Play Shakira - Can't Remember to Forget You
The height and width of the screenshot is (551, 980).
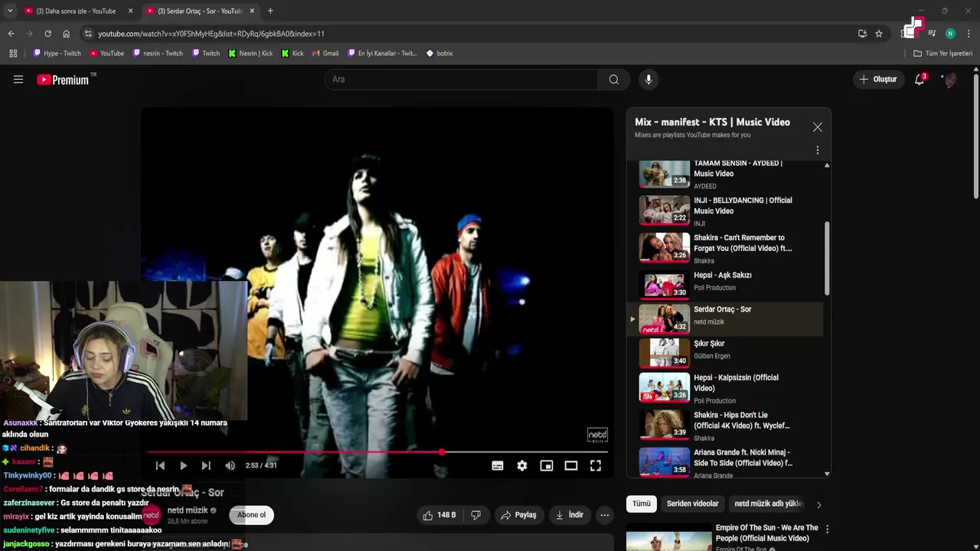coord(725,248)
